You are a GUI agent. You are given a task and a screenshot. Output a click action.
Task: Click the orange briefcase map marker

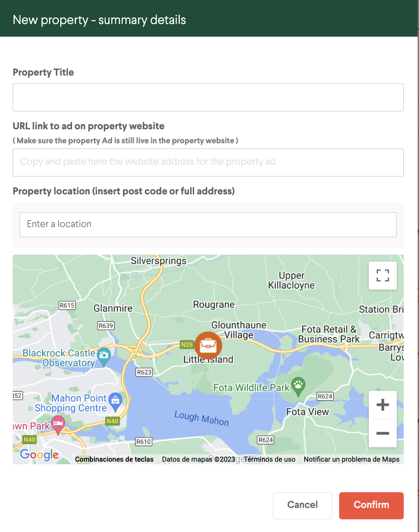pos(208,345)
